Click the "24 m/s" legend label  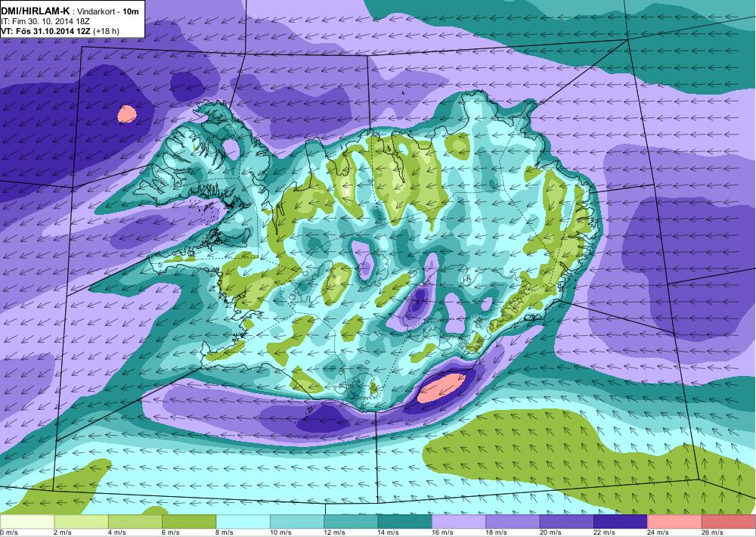659,532
